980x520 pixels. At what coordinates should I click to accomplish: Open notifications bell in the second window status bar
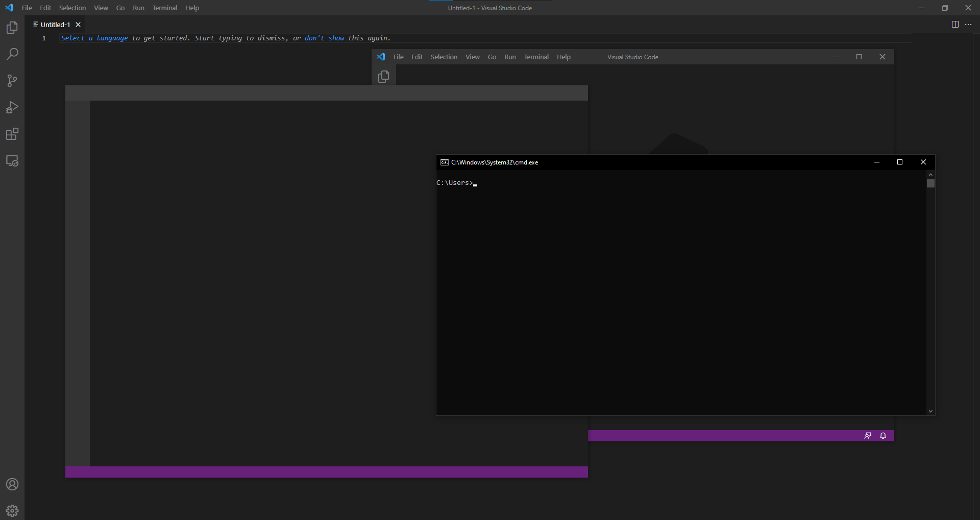tap(883, 436)
